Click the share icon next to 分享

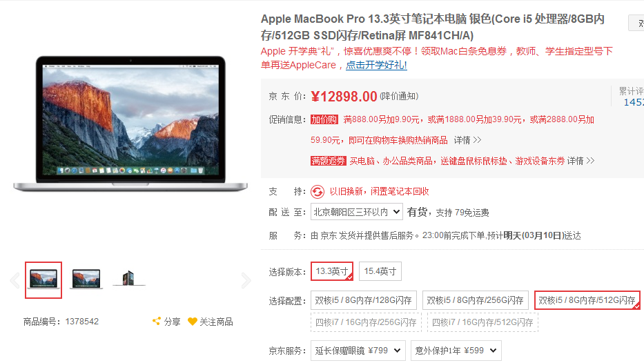pos(157,321)
